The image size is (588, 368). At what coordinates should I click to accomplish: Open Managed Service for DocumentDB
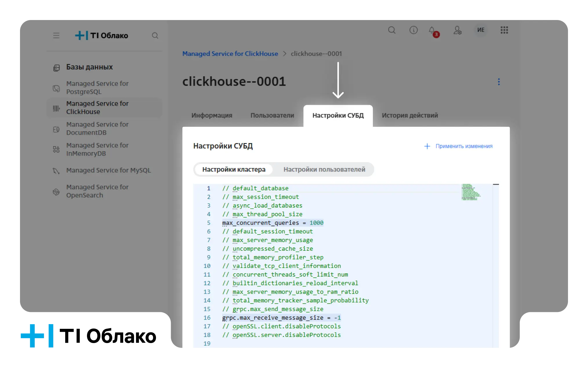point(104,128)
